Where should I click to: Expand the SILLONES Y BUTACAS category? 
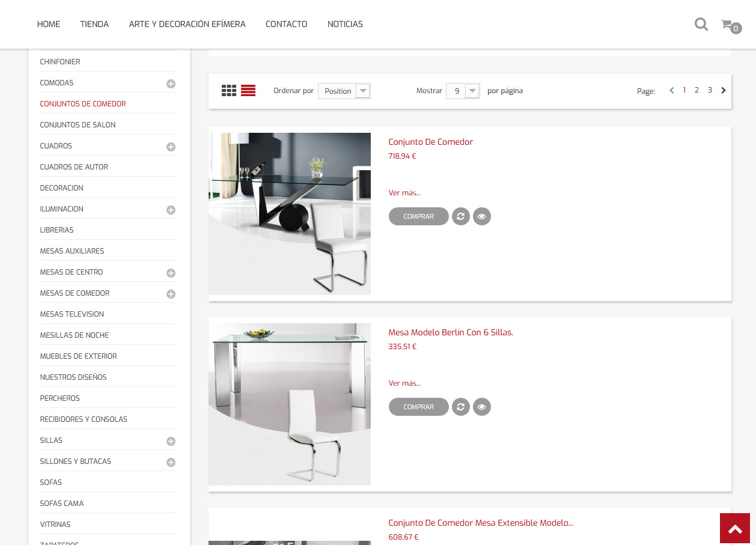click(x=171, y=462)
